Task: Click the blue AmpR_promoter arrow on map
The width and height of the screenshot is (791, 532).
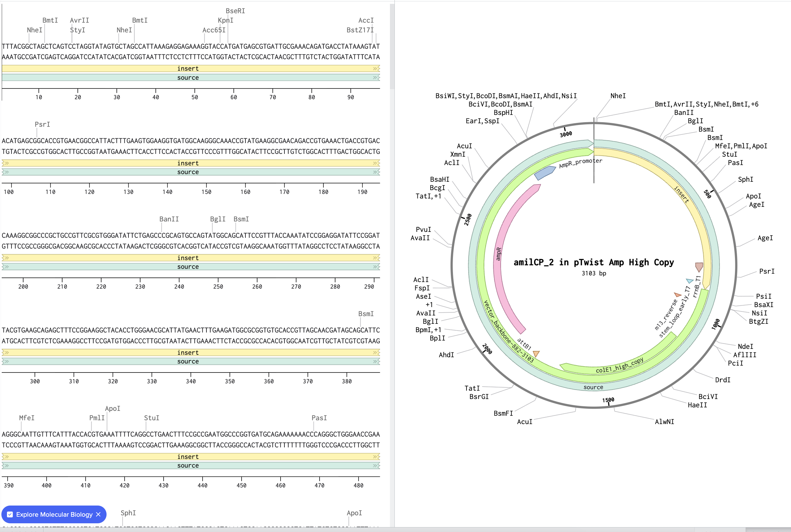Action: (x=545, y=172)
